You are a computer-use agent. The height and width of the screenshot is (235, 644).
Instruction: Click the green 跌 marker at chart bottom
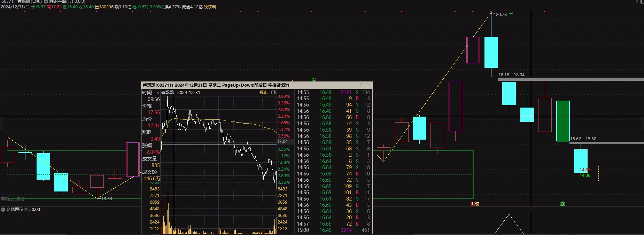coord(562,204)
